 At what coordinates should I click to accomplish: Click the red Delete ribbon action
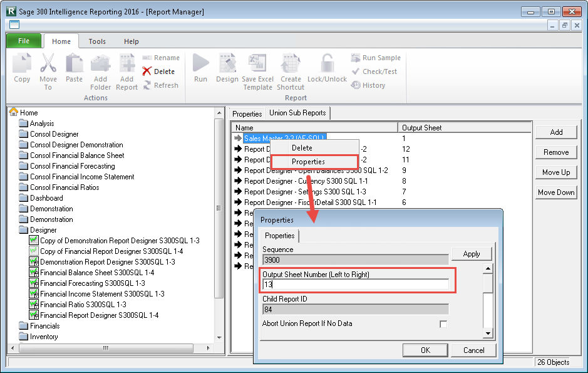pyautogui.click(x=158, y=71)
